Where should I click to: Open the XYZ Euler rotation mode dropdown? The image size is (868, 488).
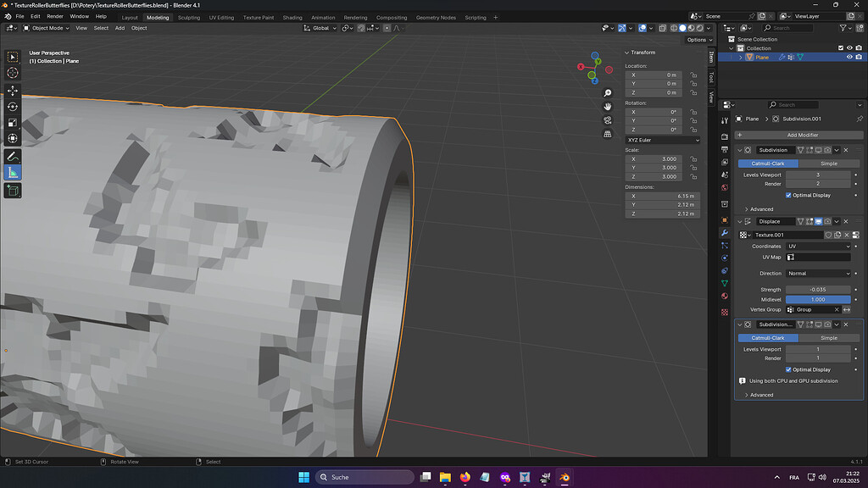tap(663, 140)
